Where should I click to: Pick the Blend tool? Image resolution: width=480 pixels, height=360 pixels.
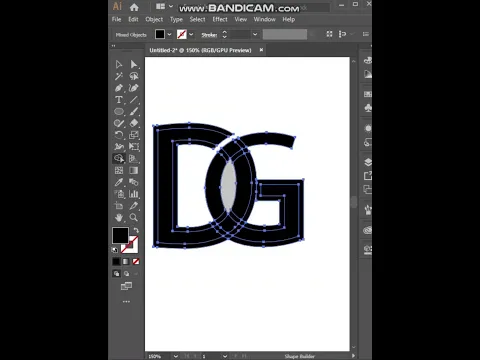(x=134, y=182)
